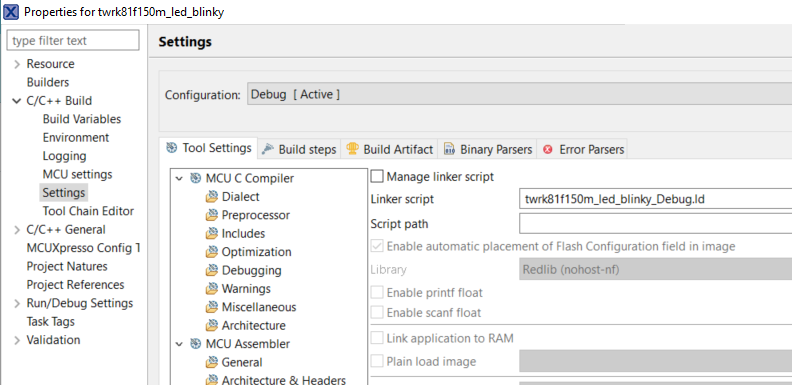792x385 pixels.
Task: Click the field next to Plain load image
Action: coord(655,361)
